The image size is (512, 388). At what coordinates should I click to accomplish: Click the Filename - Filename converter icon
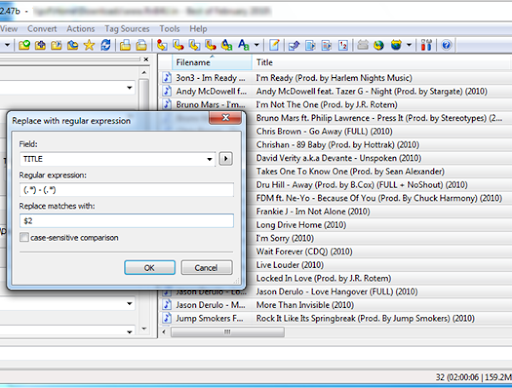click(x=194, y=45)
